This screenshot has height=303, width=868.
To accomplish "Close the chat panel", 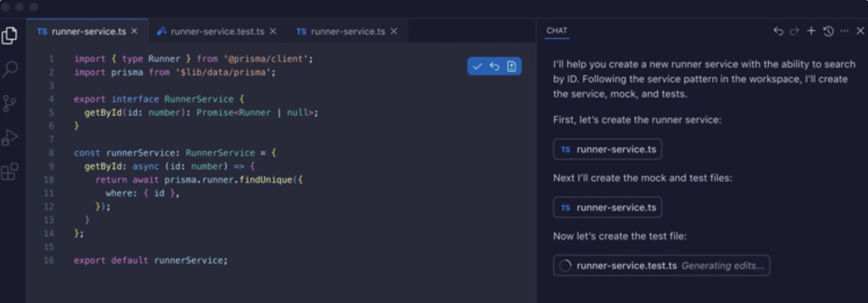I will 860,31.
